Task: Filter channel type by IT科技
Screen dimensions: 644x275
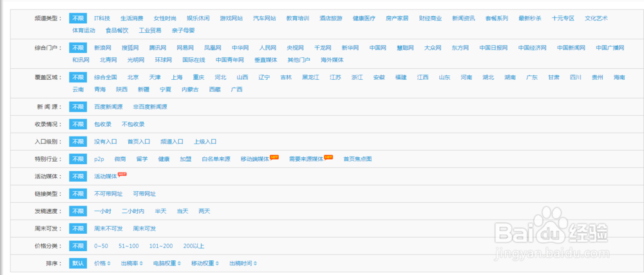Action: 102,19
